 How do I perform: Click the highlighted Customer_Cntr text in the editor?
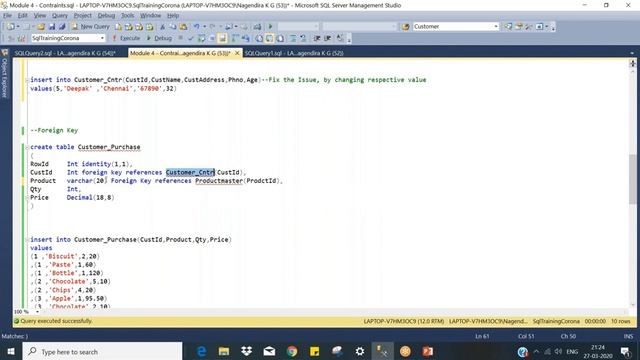click(190, 172)
